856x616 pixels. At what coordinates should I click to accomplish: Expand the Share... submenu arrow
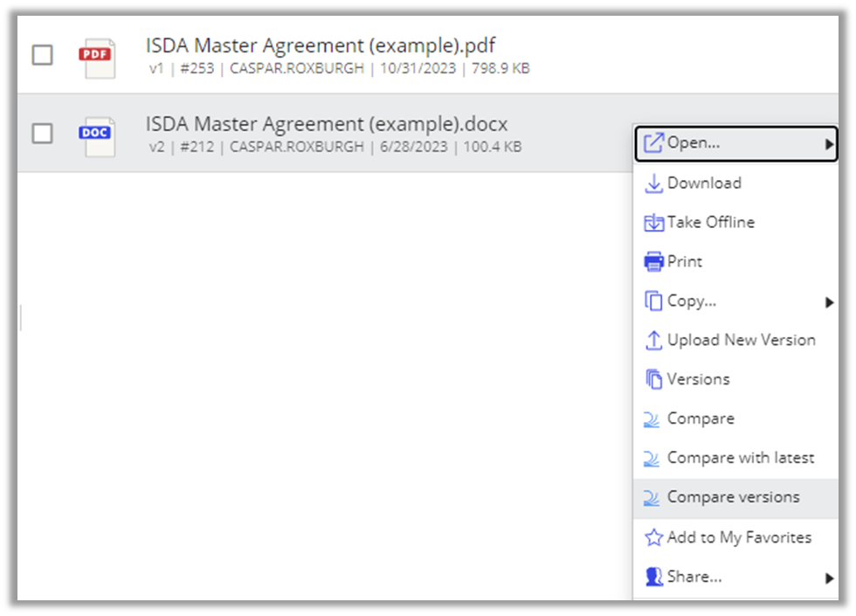pyautogui.click(x=829, y=578)
